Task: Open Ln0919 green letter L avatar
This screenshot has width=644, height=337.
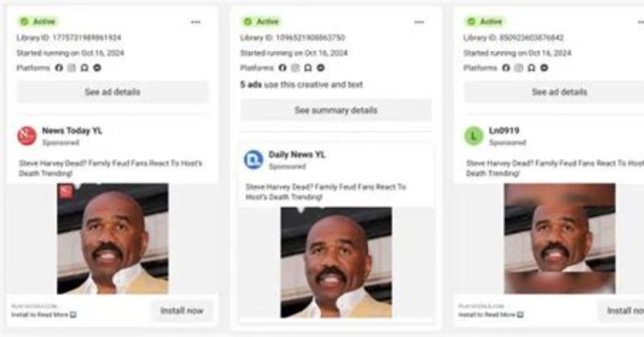Action: (474, 136)
